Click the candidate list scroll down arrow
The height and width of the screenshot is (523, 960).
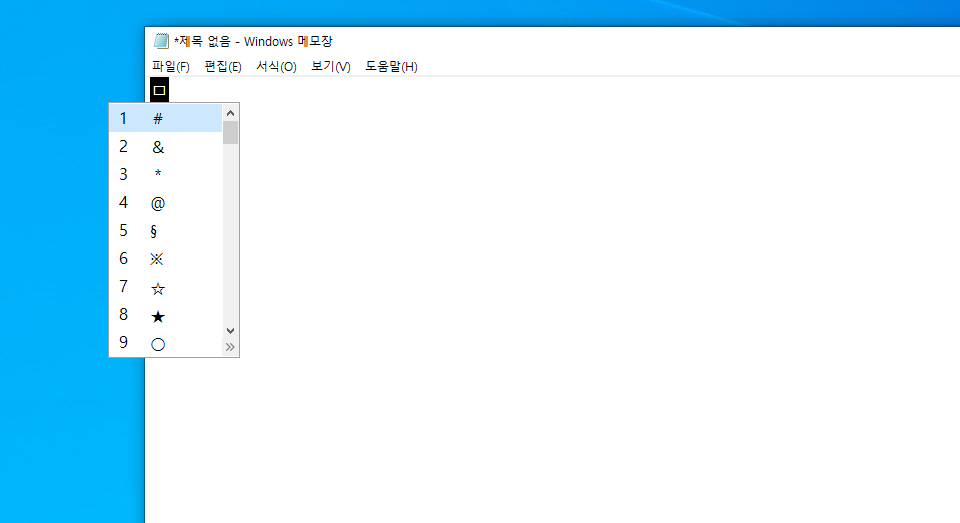click(x=230, y=331)
